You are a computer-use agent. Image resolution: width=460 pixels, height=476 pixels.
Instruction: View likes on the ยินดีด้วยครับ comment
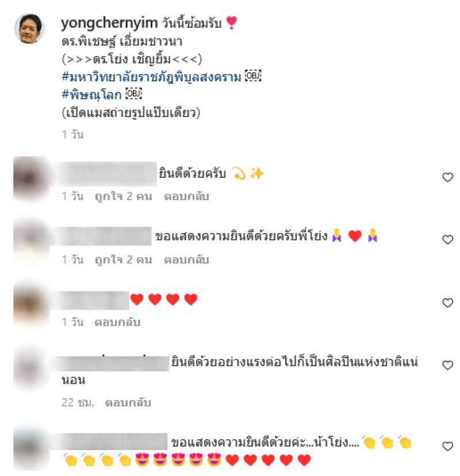[123, 197]
